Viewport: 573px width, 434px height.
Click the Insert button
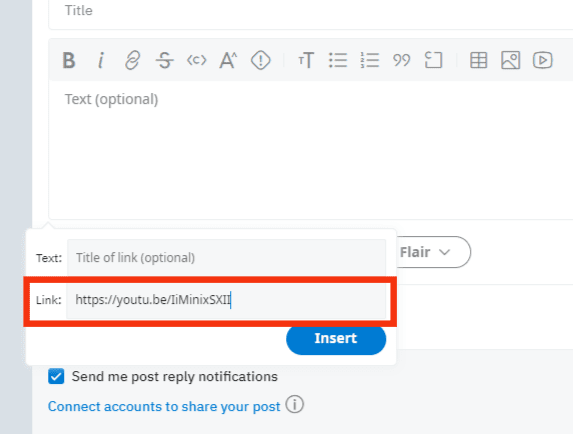click(x=336, y=339)
